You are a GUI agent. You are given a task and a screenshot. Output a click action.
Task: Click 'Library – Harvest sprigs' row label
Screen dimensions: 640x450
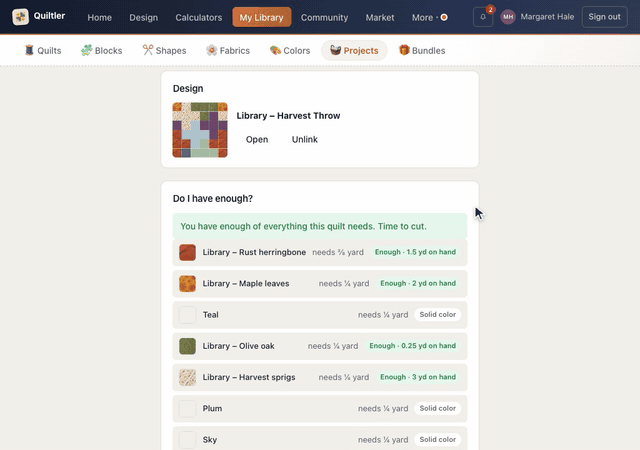tap(249, 377)
